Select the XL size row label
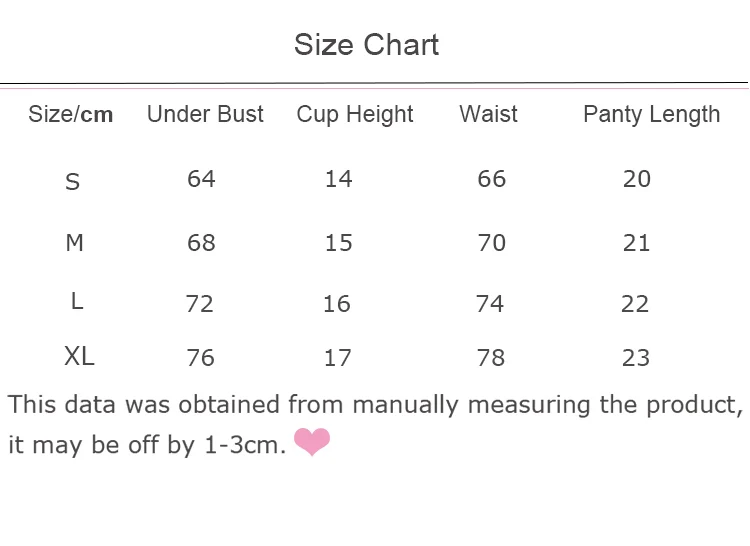750x546 pixels. click(x=79, y=356)
